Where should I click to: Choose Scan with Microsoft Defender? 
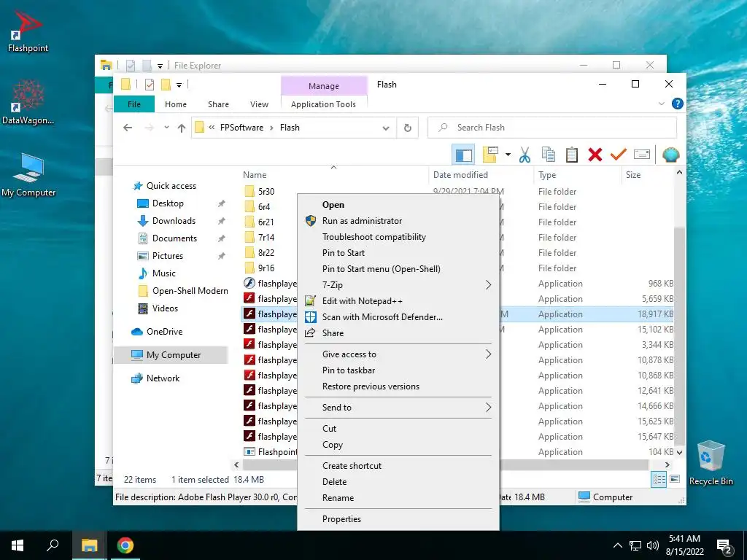point(398,317)
